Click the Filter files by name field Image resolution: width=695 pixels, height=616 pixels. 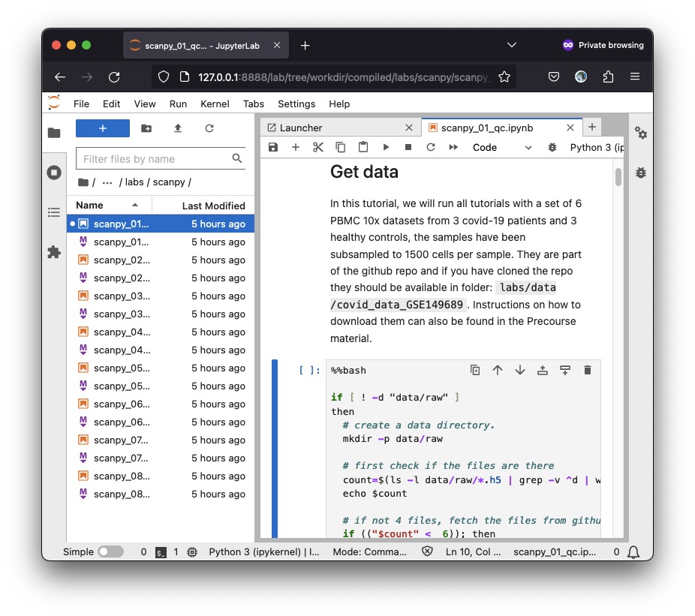pyautogui.click(x=154, y=159)
